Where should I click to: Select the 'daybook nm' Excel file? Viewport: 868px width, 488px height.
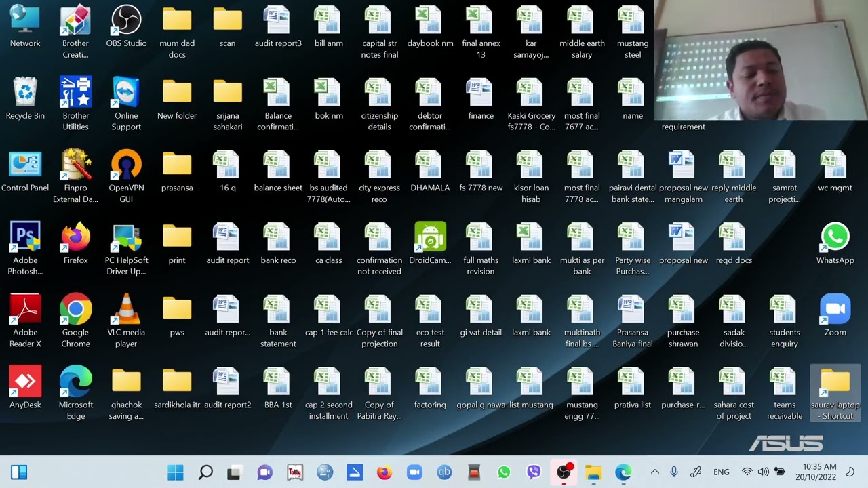coord(430,27)
